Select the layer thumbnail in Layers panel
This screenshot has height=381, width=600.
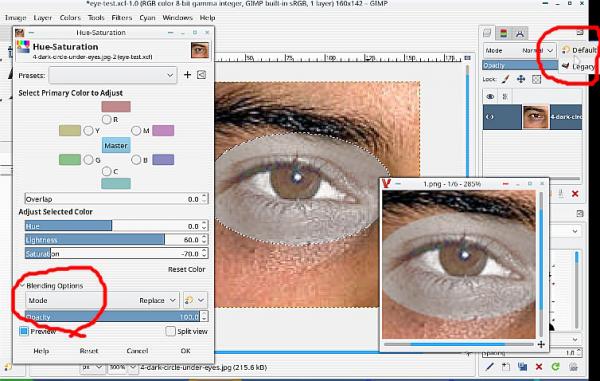(x=535, y=117)
